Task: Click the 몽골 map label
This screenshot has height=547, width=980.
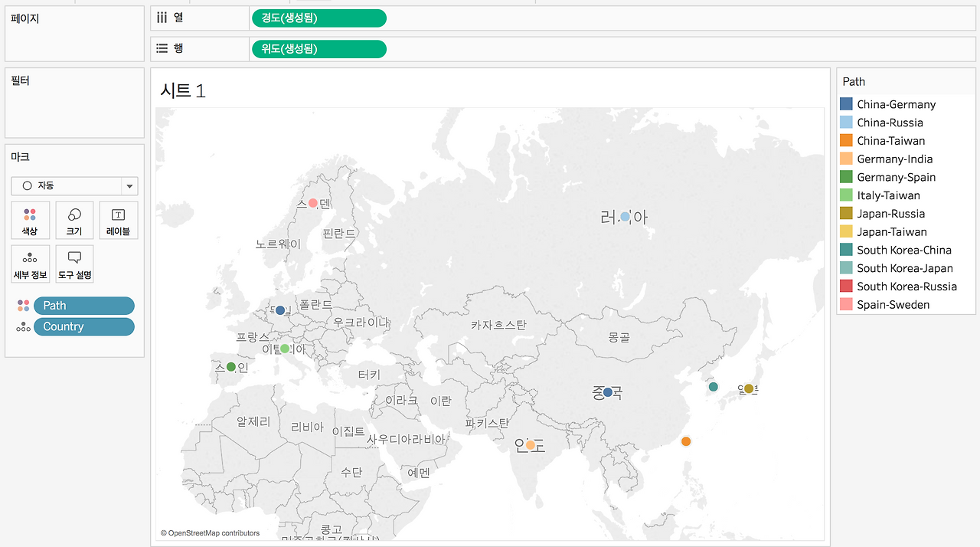Action: tap(619, 336)
